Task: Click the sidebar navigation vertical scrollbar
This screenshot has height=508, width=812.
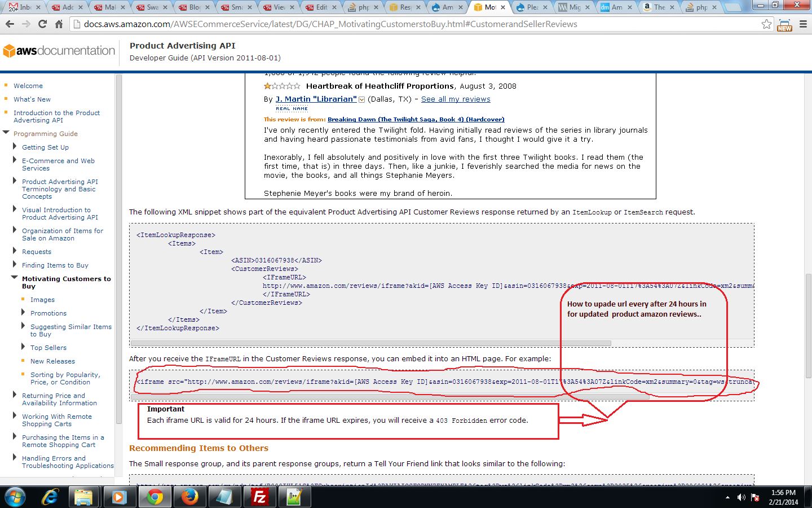Action: pyautogui.click(x=118, y=248)
